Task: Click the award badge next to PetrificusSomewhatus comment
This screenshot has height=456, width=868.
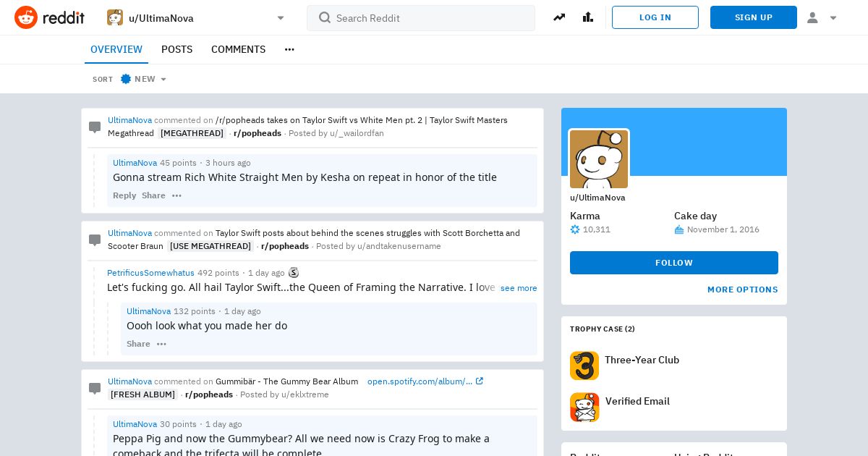Action: point(294,273)
